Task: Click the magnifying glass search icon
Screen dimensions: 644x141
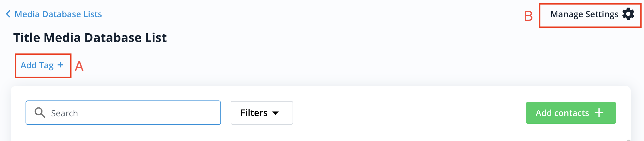Action: pyautogui.click(x=40, y=113)
